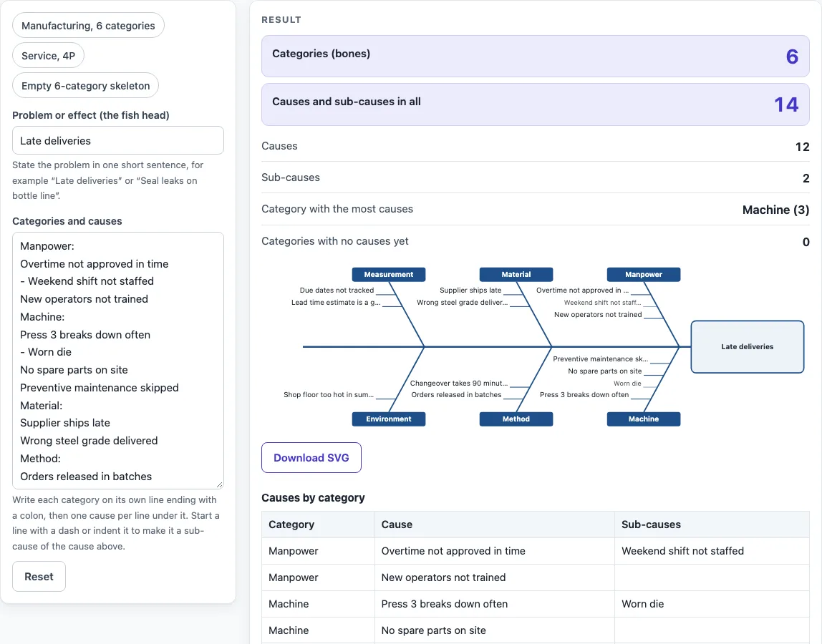This screenshot has width=822, height=644.
Task: Click the Categories (bones) summary card
Action: [536, 56]
